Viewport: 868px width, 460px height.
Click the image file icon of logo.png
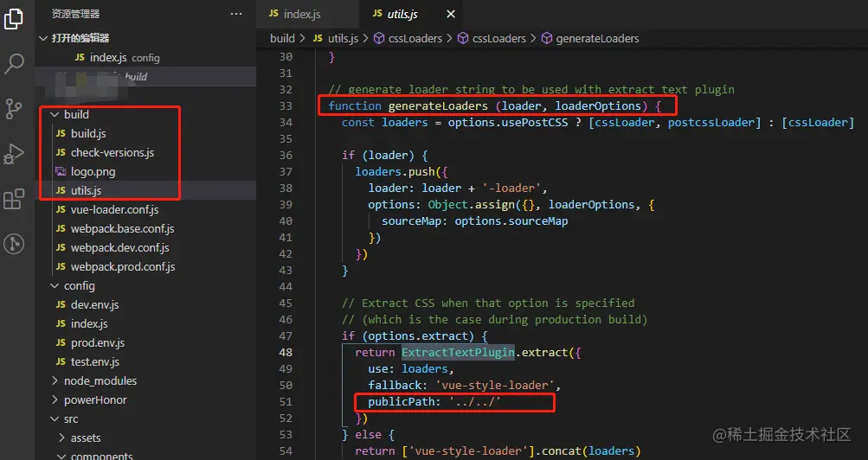coord(61,171)
